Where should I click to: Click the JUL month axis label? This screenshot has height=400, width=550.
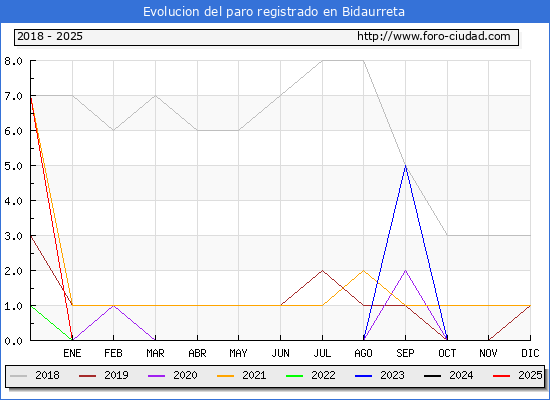point(322,353)
